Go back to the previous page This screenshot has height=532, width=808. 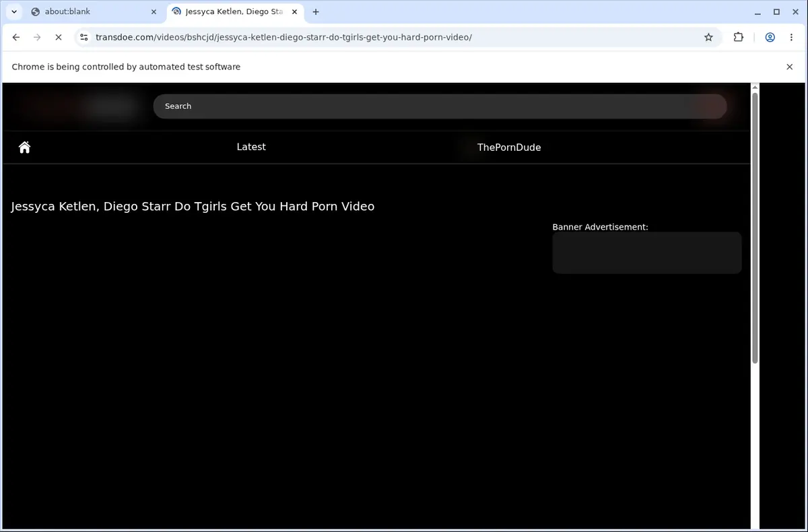[x=16, y=37]
